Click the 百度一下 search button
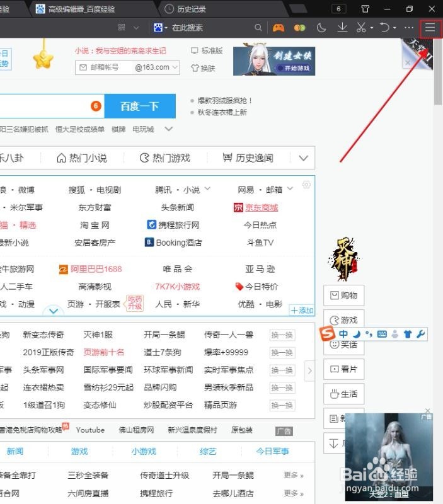Image resolution: width=443 pixels, height=504 pixels. 140,106
